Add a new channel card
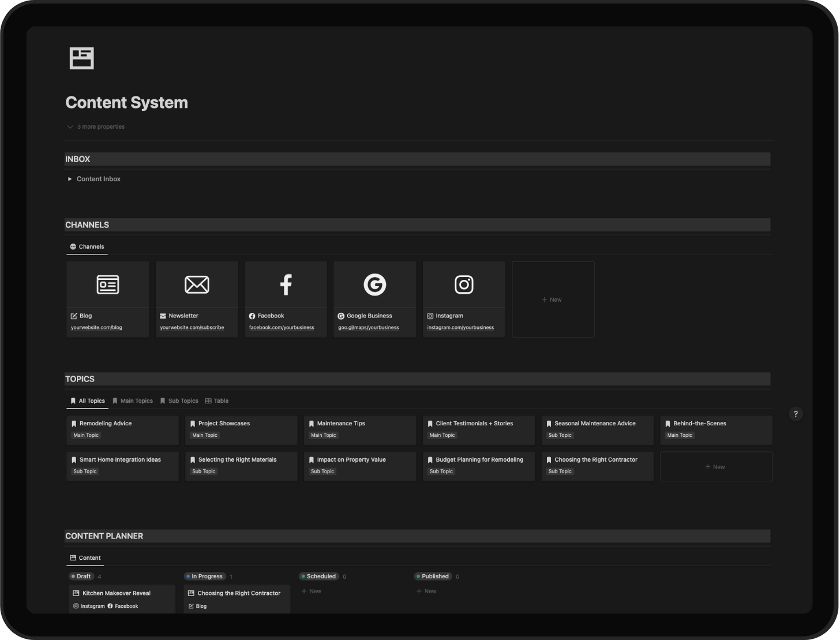The width and height of the screenshot is (840, 640). (x=553, y=300)
